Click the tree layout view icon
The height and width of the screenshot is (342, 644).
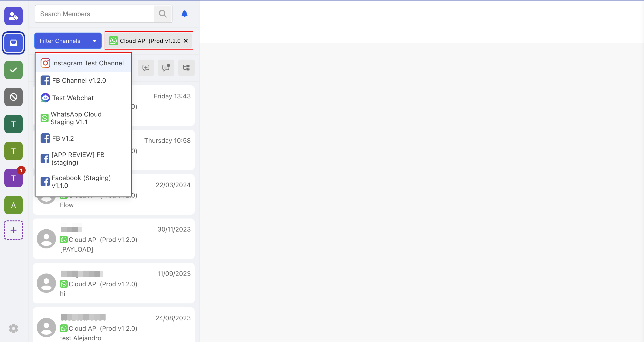186,68
